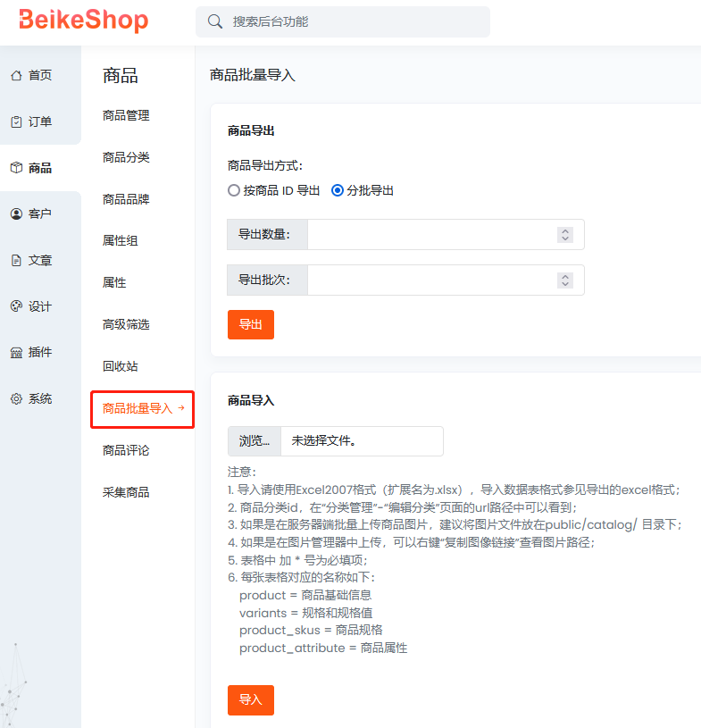Select the batch export radio option

pyautogui.click(x=338, y=190)
